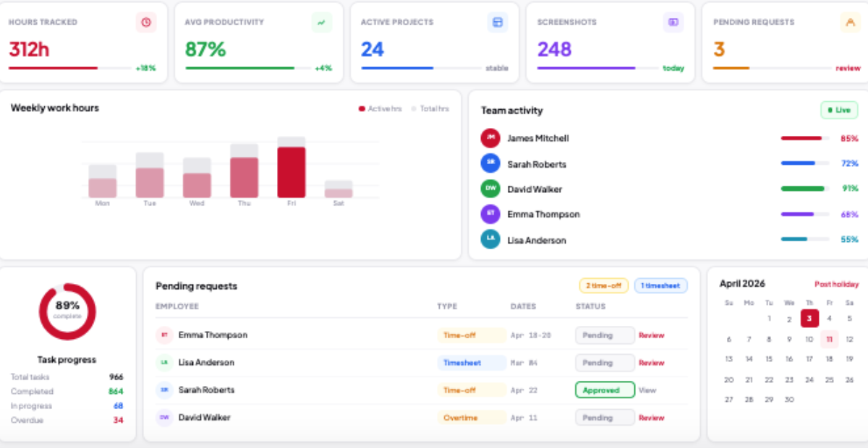868x448 pixels.
Task: Toggle Active hrs legend in weekly chart
Action: point(380,109)
